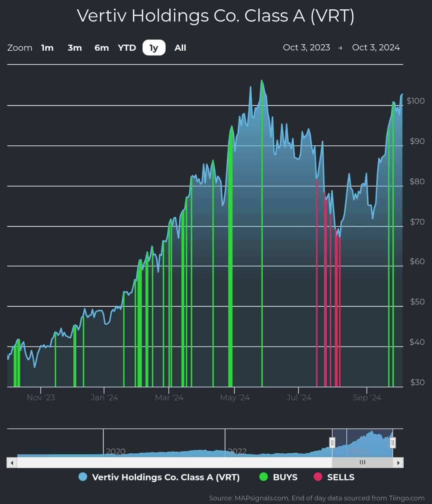Screen dimensions: 432x504
Task: Click the 2020 label in navigator
Action: click(x=116, y=451)
